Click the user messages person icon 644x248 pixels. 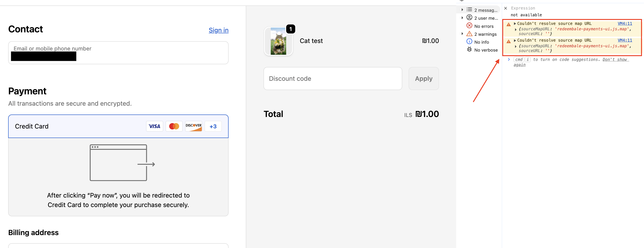click(x=469, y=18)
